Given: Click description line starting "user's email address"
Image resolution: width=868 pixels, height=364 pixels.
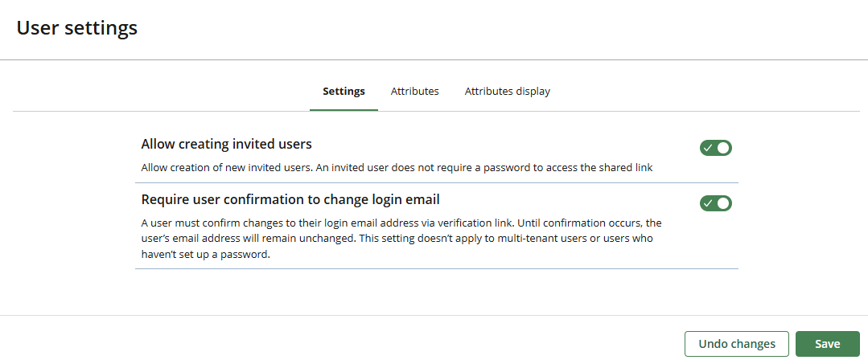Looking at the screenshot, I should click(397, 239).
